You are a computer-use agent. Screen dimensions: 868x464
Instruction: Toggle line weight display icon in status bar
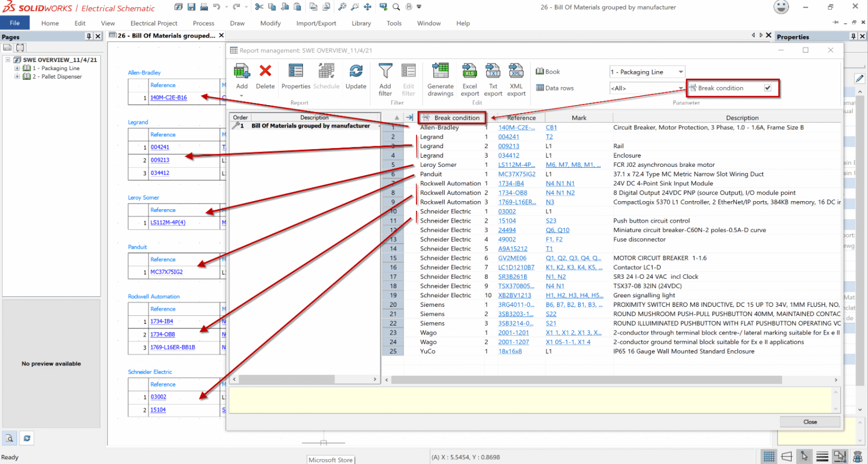point(822,456)
